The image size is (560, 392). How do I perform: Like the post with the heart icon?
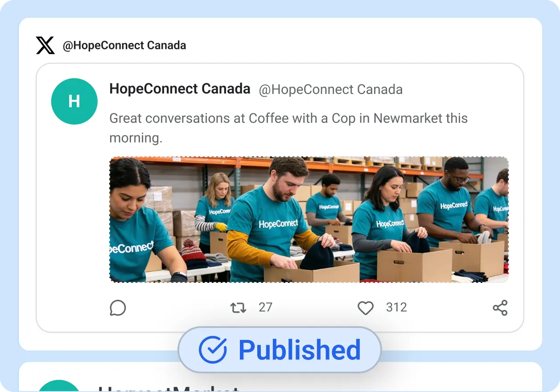366,308
